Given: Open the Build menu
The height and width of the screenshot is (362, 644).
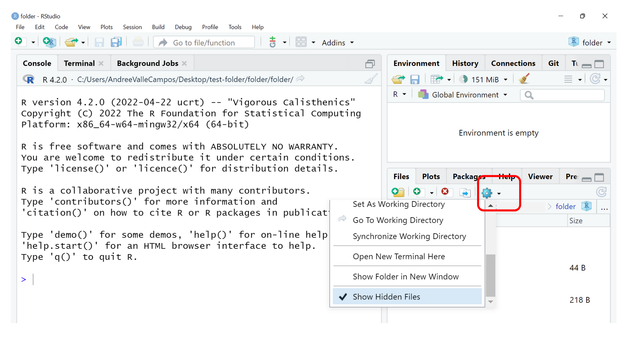Looking at the screenshot, I should [x=158, y=27].
